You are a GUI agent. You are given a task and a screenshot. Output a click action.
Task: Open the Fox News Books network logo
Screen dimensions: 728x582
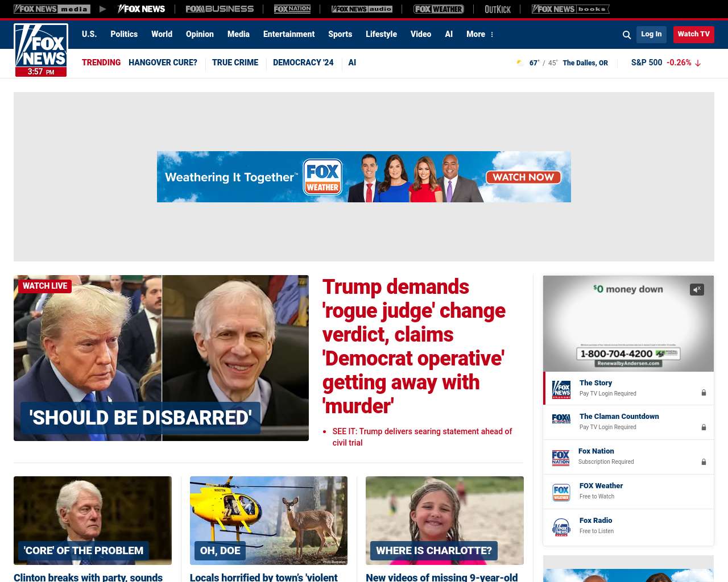(570, 9)
